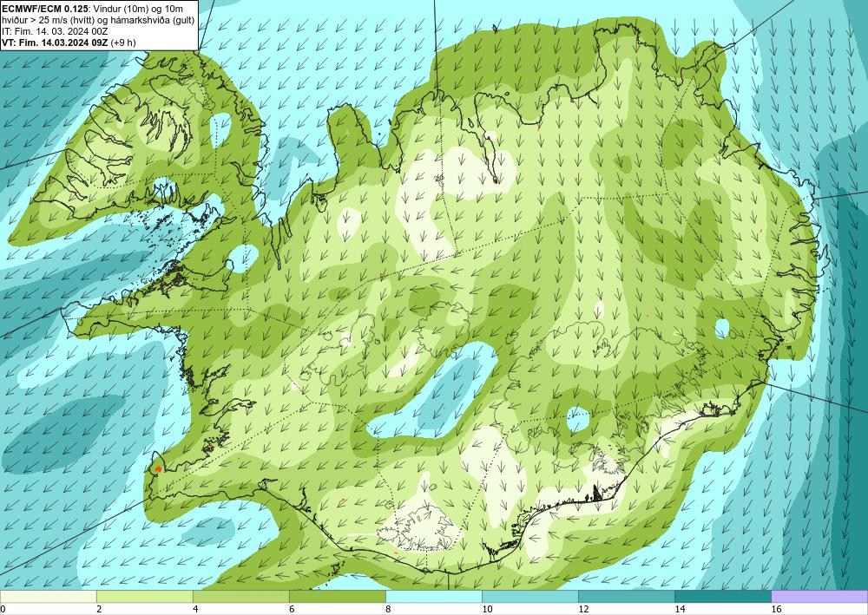
Task: Click the legend scale label '8'
Action: [388, 609]
